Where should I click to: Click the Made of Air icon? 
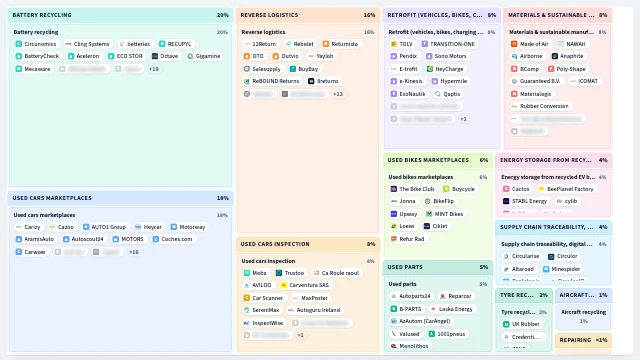coord(514,44)
